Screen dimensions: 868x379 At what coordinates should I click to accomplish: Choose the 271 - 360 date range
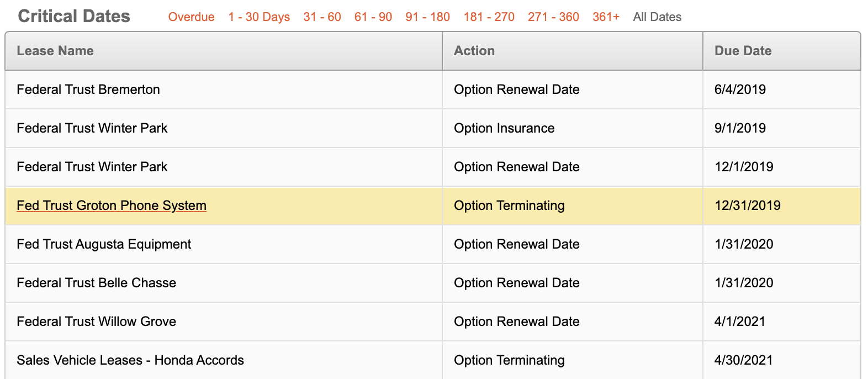point(553,17)
